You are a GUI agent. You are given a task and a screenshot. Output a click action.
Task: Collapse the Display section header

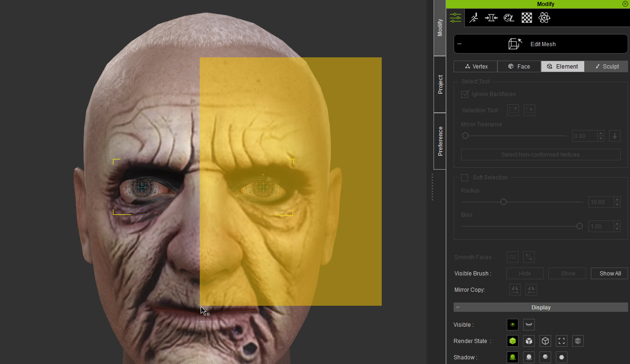click(540, 308)
